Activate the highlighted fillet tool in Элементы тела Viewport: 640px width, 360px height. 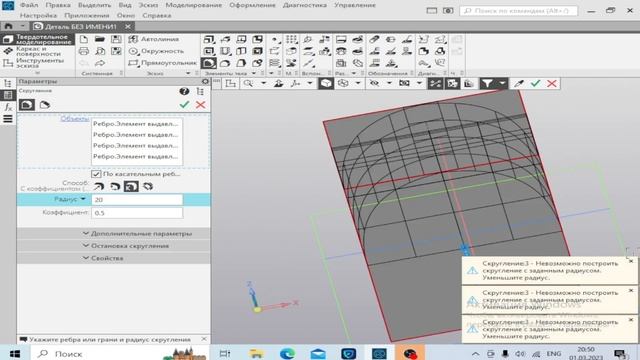pos(209,63)
